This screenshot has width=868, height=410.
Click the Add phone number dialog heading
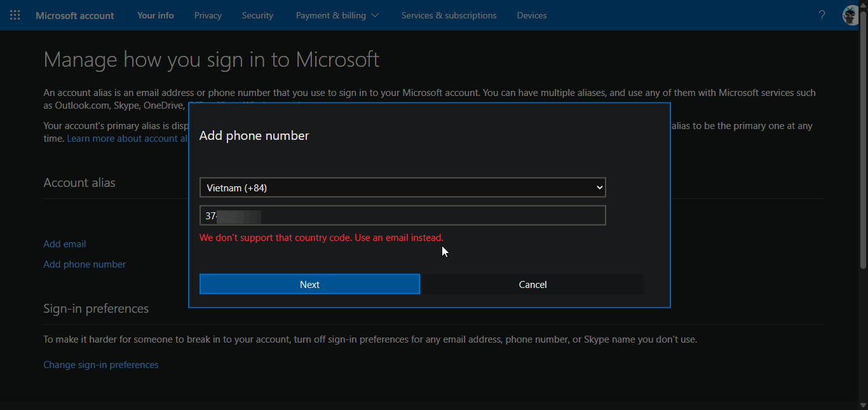[254, 135]
